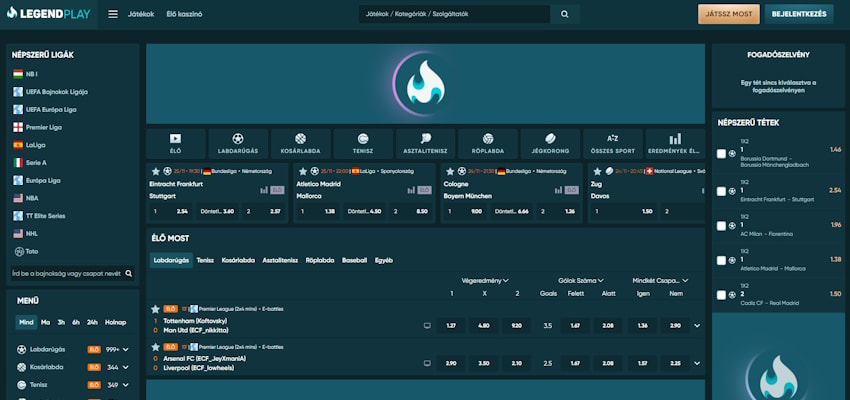Open the Játékok top menu

coord(141,14)
